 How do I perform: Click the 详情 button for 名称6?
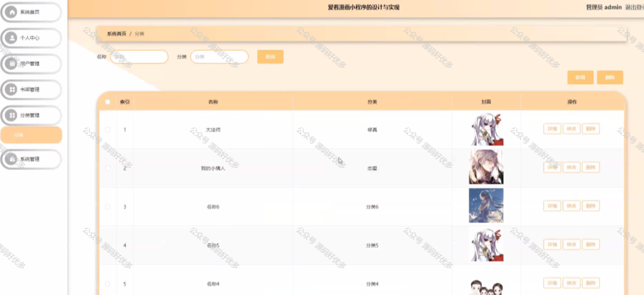[552, 206]
